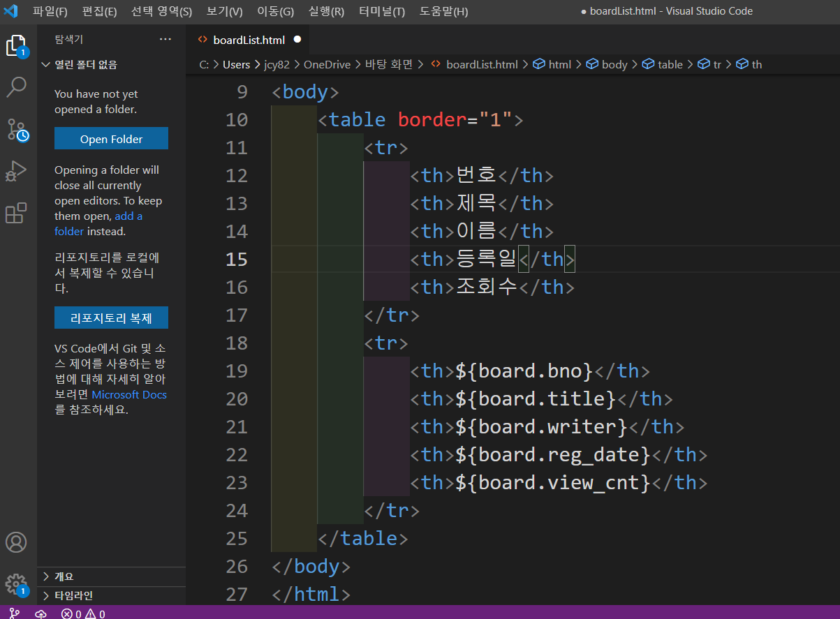840x619 pixels.
Task: Open 실행(R) menu
Action: tap(326, 11)
